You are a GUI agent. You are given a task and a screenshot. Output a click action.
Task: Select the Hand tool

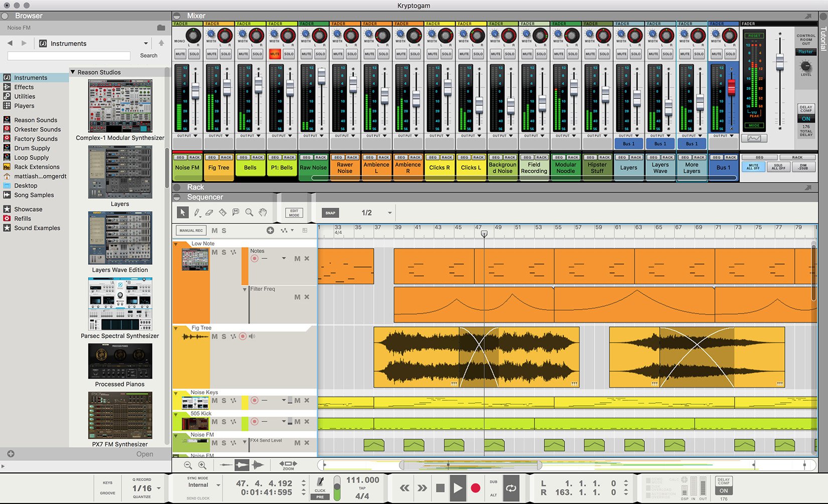(262, 213)
